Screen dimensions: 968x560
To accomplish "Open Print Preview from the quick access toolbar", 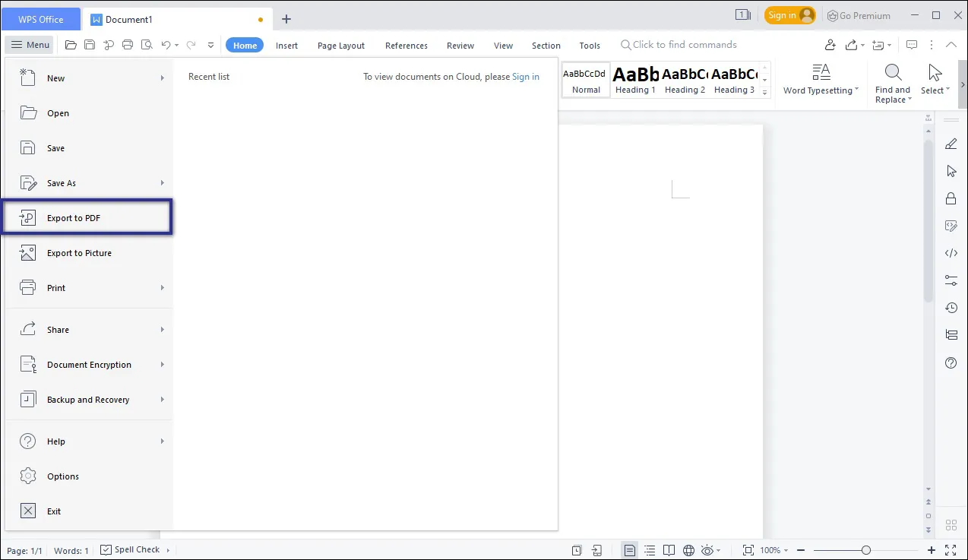I will point(147,45).
